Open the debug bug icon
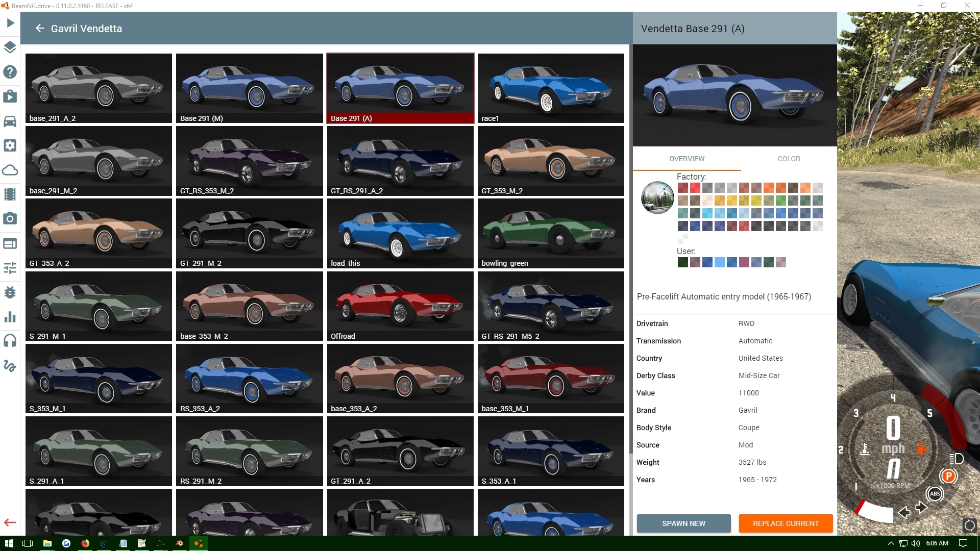 [x=10, y=293]
